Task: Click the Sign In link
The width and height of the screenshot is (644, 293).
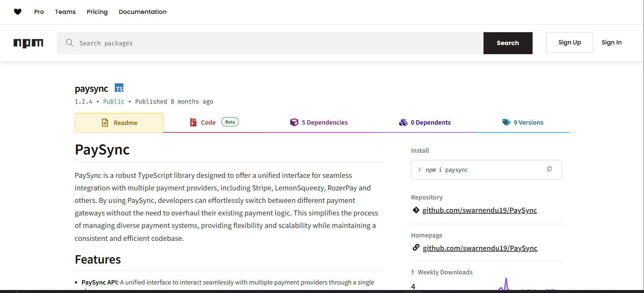Action: pyautogui.click(x=611, y=42)
